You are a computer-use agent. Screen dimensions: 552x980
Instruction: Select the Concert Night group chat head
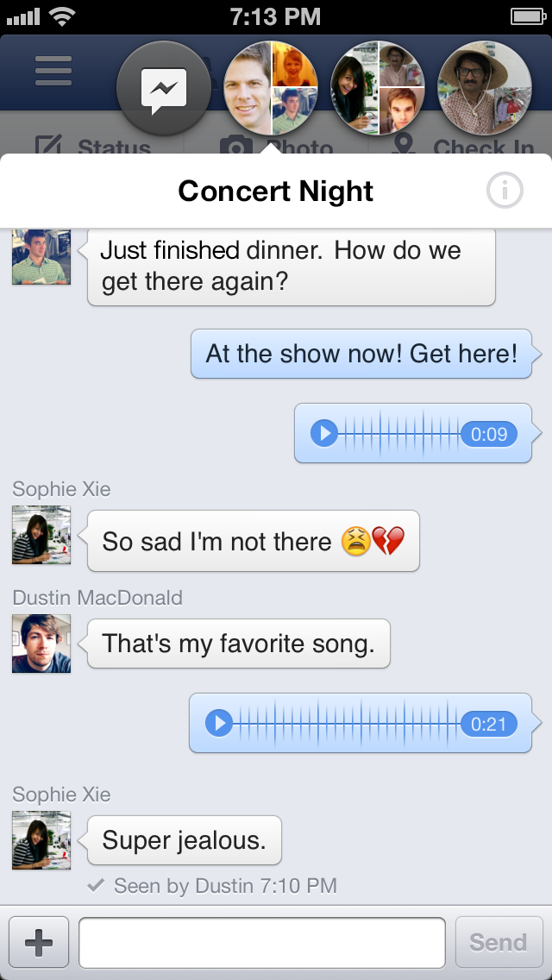pos(270,88)
